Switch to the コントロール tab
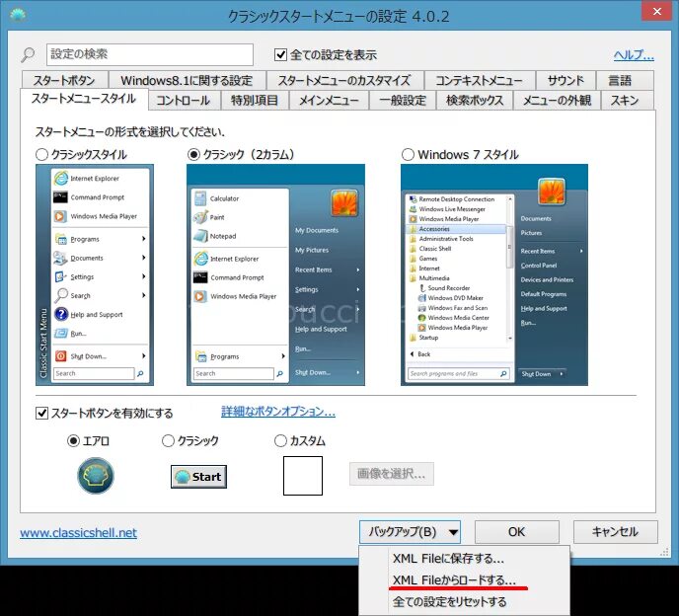This screenshot has height=616, width=679. [x=184, y=101]
